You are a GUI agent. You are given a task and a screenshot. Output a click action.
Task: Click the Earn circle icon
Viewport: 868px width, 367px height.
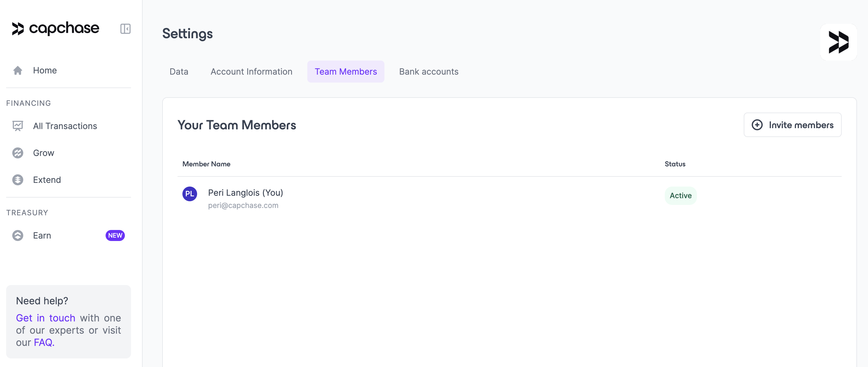(18, 235)
